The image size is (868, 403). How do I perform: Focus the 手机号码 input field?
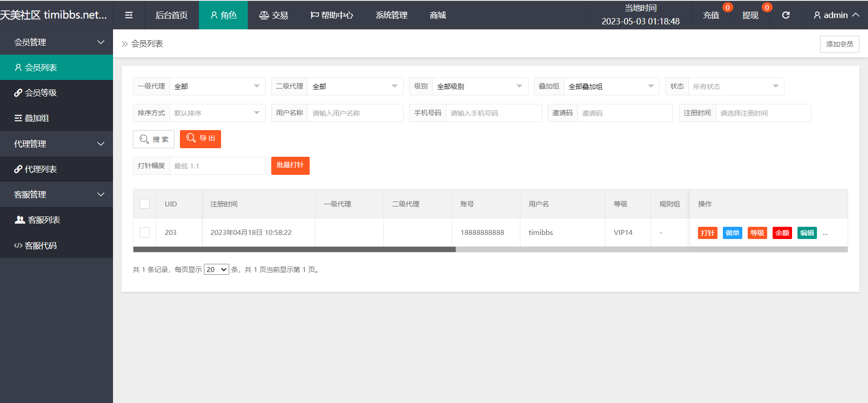point(494,113)
